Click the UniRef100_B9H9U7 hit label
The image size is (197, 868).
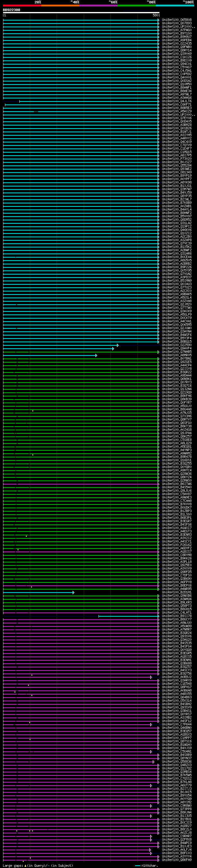177,37
